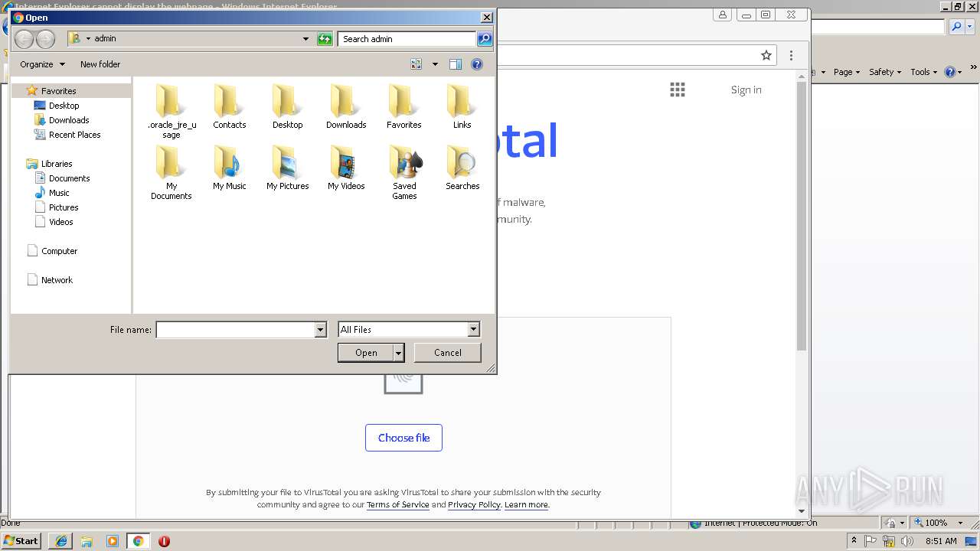The width and height of the screenshot is (980, 551).
Task: Select Computer in sidebar
Action: [59, 251]
